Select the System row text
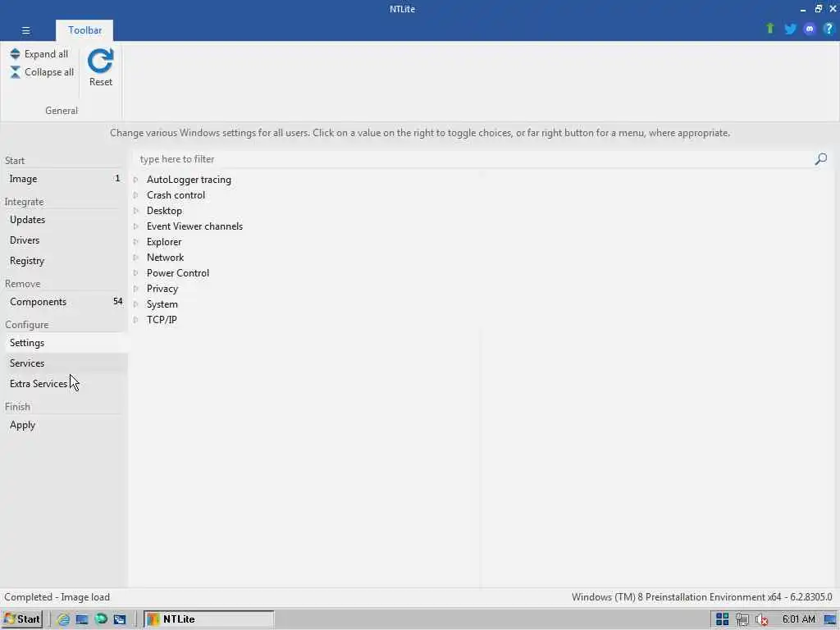The width and height of the screenshot is (840, 630). tap(162, 304)
